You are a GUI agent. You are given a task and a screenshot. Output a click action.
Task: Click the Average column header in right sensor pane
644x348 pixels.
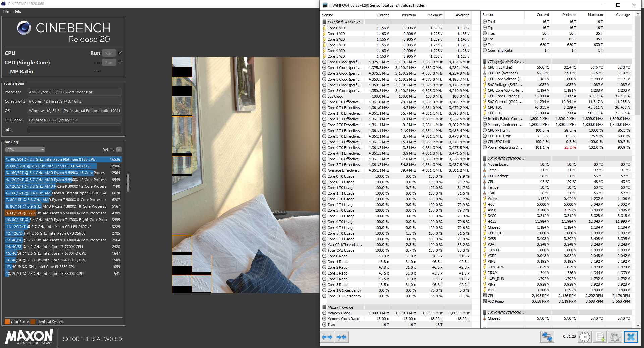click(618, 15)
